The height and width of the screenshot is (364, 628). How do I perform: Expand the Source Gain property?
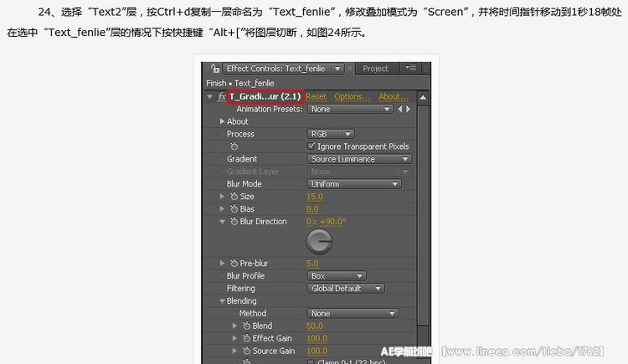pyautogui.click(x=234, y=351)
